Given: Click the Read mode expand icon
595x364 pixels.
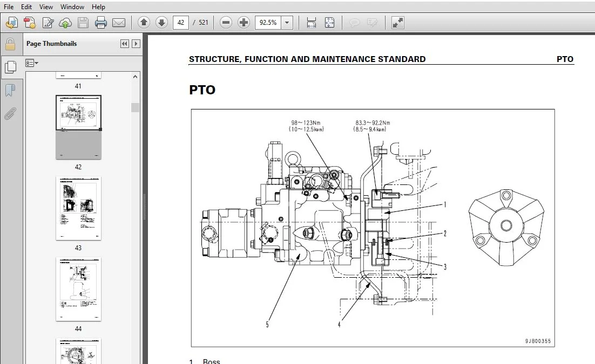Looking at the screenshot, I should 397,23.
